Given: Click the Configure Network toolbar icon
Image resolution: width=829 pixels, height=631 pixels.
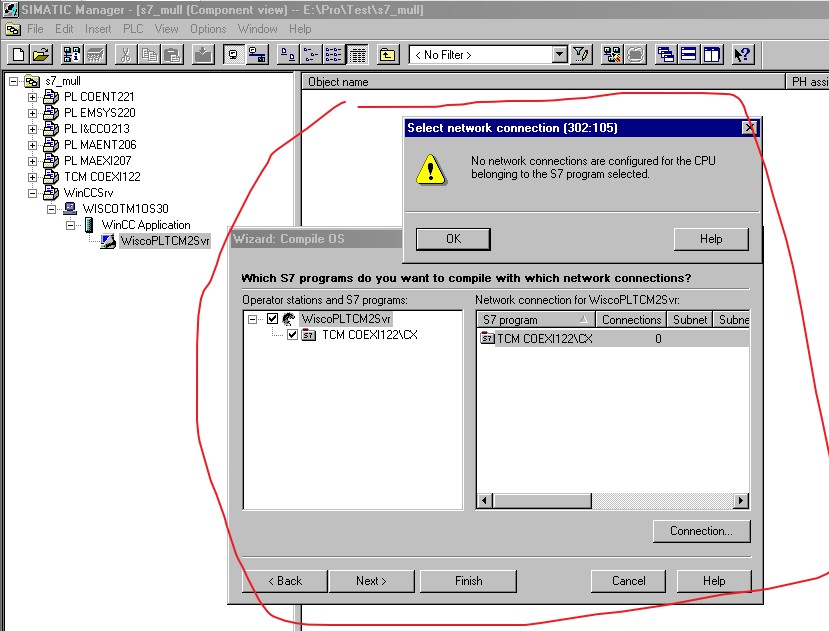Looking at the screenshot, I should pyautogui.click(x=612, y=54).
